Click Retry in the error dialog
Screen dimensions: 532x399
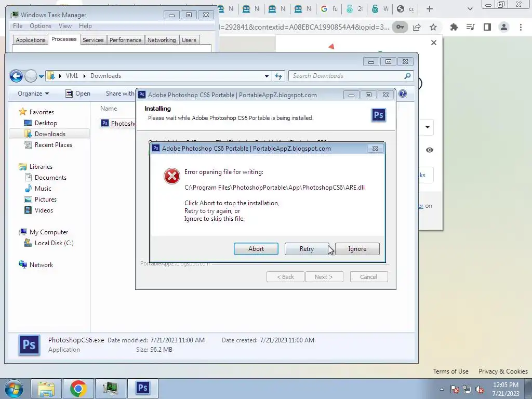click(x=307, y=249)
